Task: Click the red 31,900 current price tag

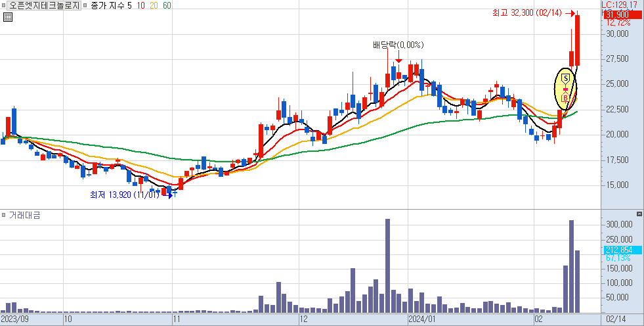Action: tap(622, 15)
